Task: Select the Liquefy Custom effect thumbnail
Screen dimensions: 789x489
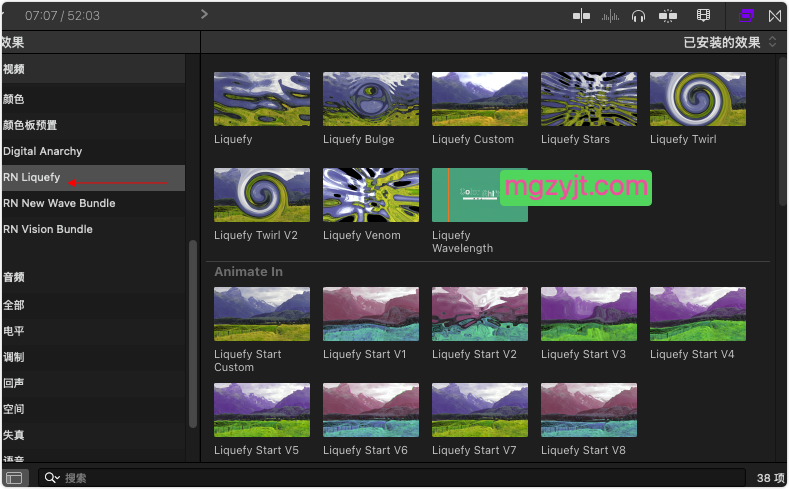Action: tap(480, 99)
